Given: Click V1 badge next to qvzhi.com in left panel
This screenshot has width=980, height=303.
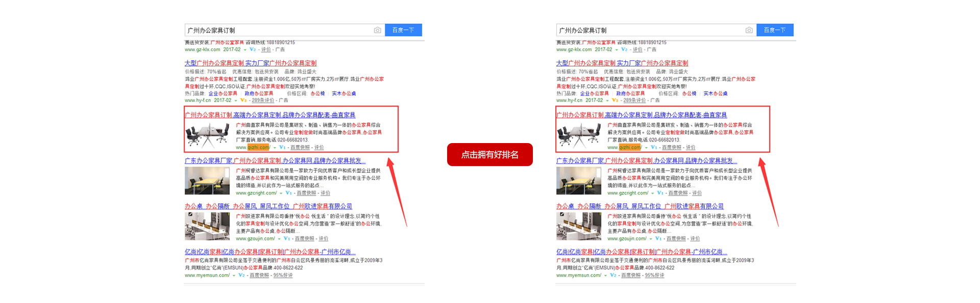Looking at the screenshot, I should point(282,148).
